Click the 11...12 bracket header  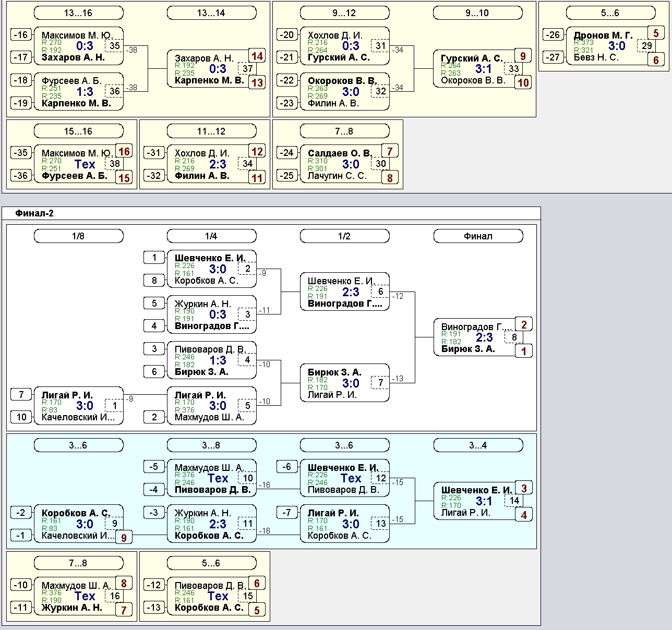[211, 131]
